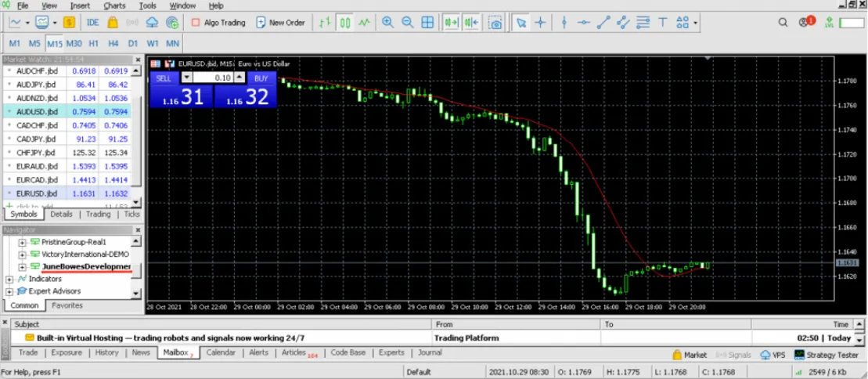Expand PristineGroup-Real1 tree node
Viewport: 868px width, 379px height.
coord(23,242)
